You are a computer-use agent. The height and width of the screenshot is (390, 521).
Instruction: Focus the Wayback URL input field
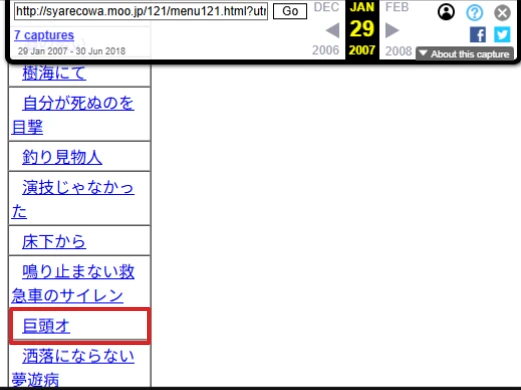click(141, 11)
